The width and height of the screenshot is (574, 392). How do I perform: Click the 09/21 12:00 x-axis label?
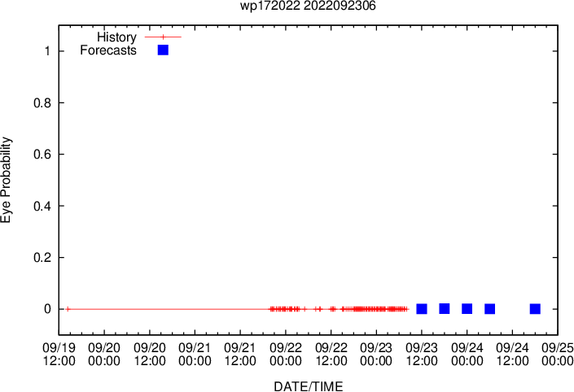coord(240,354)
